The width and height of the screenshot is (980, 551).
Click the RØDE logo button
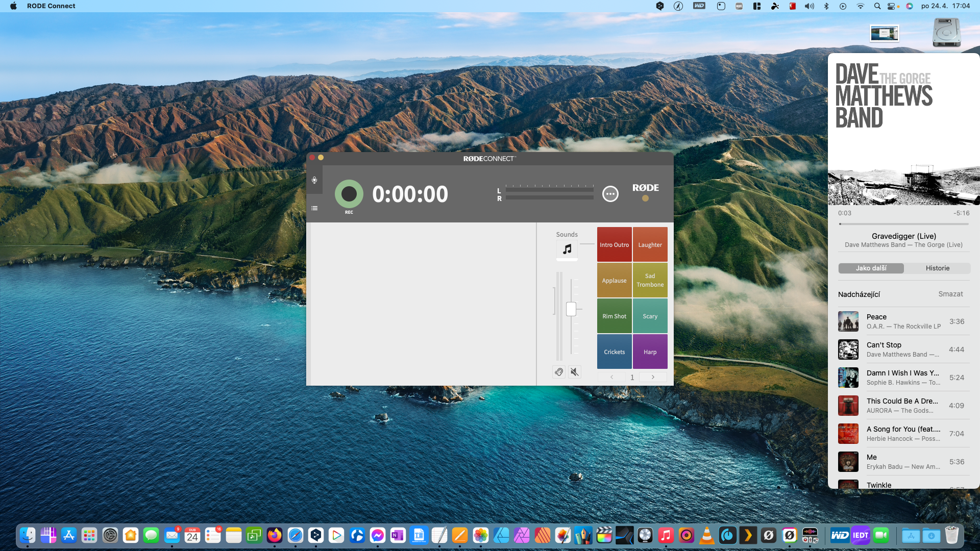pos(645,188)
